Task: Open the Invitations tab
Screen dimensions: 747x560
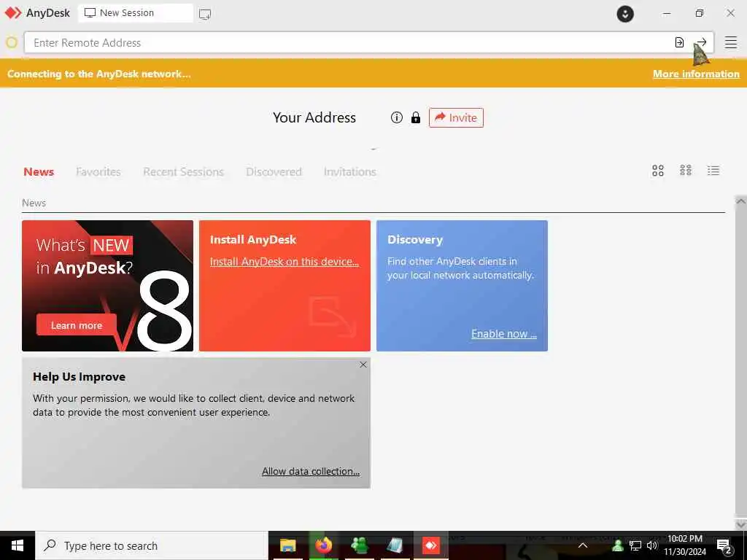Action: (350, 172)
